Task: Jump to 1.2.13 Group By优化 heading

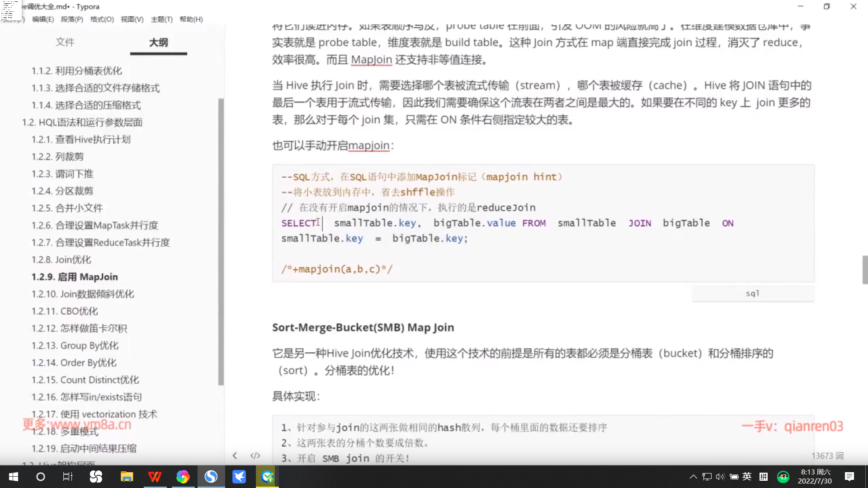Action: (x=75, y=346)
